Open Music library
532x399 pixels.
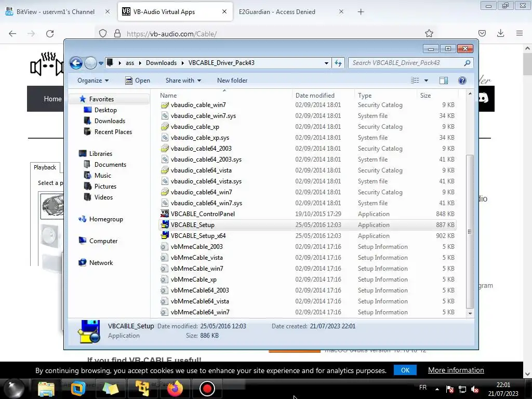click(102, 176)
